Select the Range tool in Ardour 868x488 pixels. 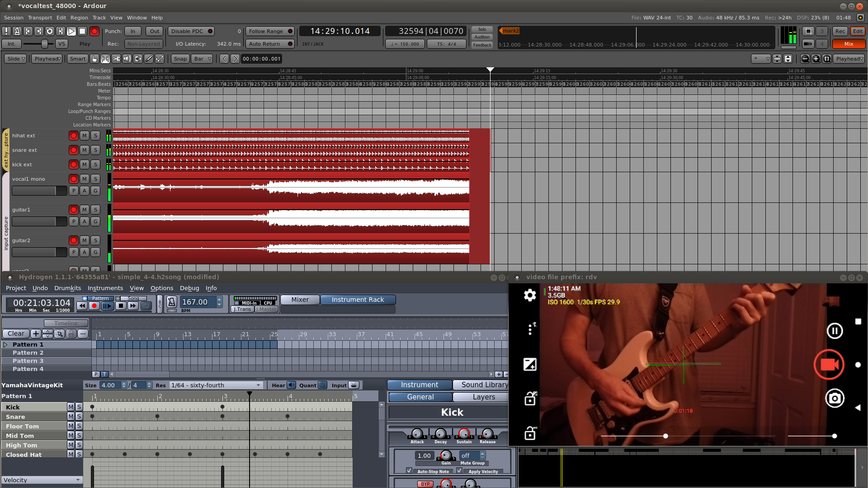click(105, 59)
